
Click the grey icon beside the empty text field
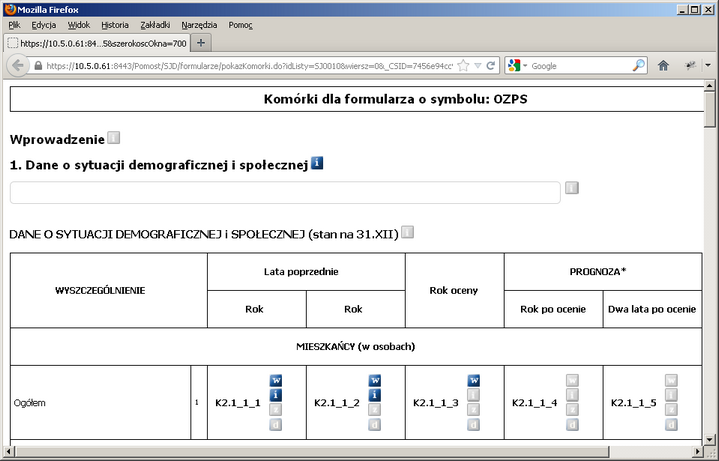pos(572,187)
